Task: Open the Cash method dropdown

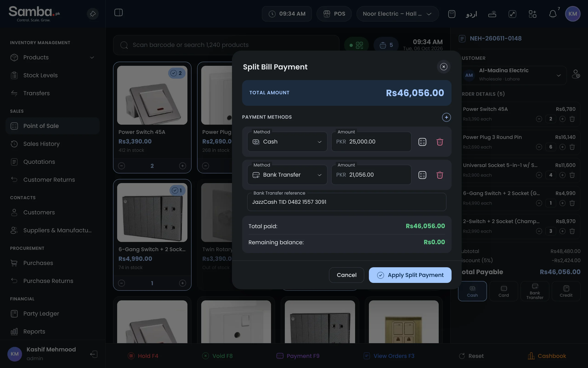Action: [287, 142]
